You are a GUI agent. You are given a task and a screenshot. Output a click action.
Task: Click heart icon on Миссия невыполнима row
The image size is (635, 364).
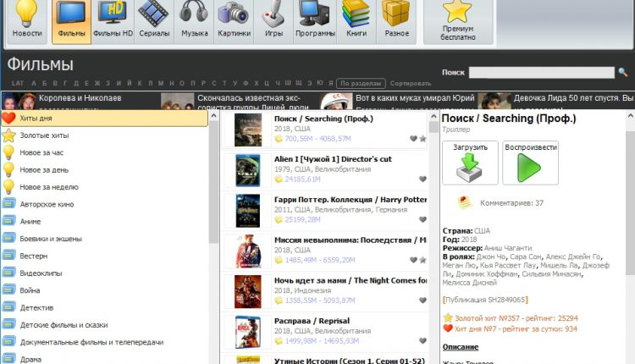pyautogui.click(x=413, y=260)
